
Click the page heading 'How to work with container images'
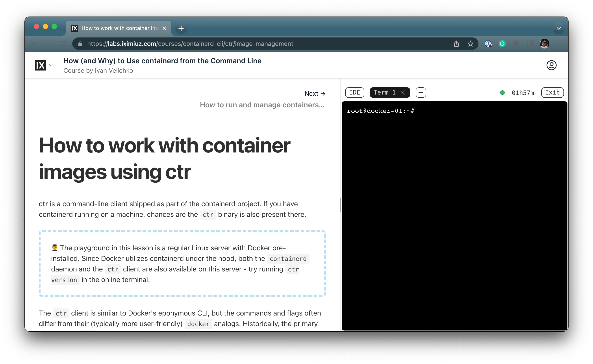(164, 158)
